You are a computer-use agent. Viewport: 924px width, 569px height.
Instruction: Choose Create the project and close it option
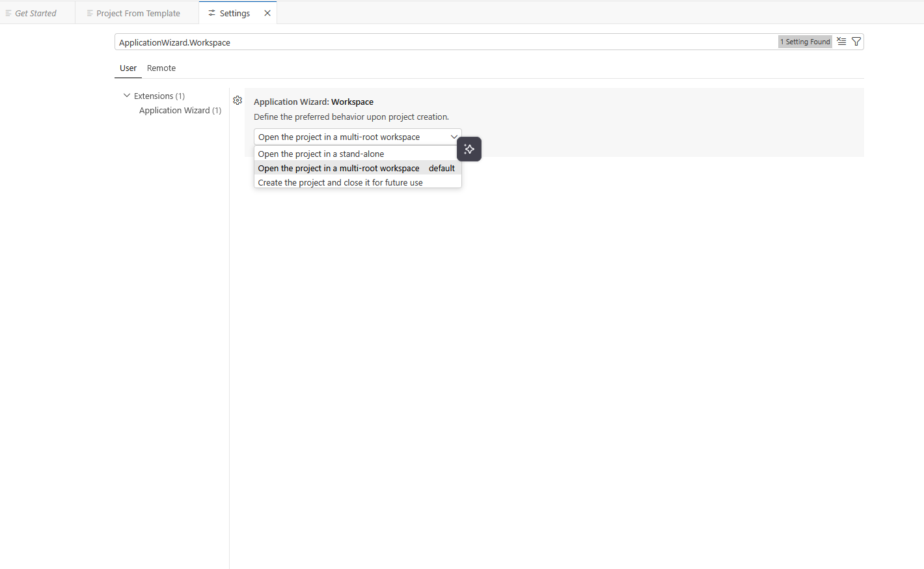pos(358,182)
